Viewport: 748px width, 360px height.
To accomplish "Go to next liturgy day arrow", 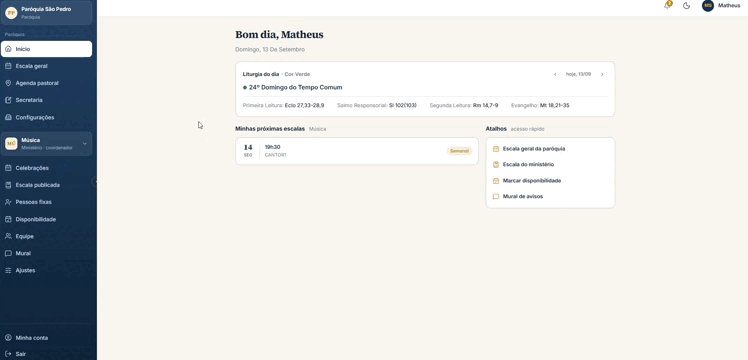I will pyautogui.click(x=602, y=74).
